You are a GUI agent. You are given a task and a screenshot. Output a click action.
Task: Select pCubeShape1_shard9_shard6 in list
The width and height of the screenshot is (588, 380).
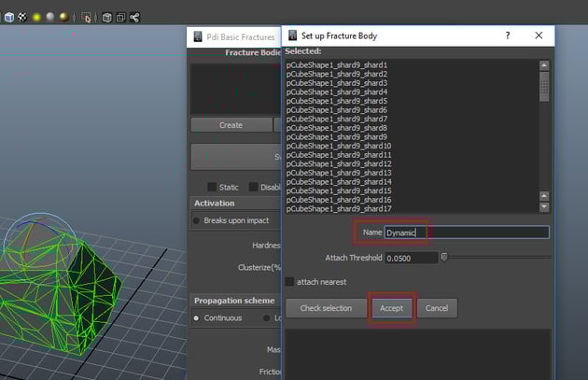(x=337, y=110)
